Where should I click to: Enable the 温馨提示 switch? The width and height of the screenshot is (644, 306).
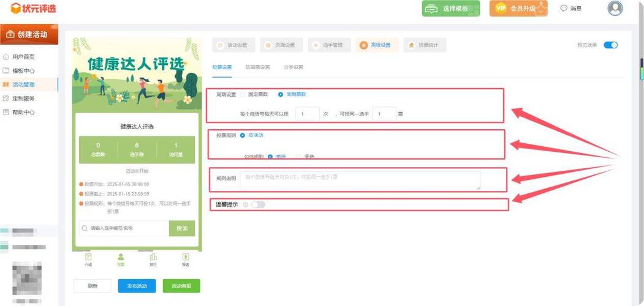259,204
